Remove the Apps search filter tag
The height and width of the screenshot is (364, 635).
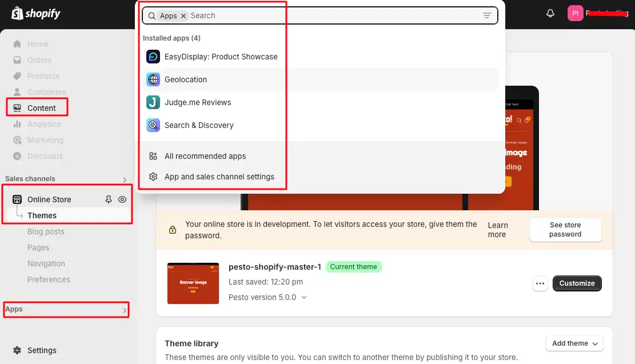point(183,16)
